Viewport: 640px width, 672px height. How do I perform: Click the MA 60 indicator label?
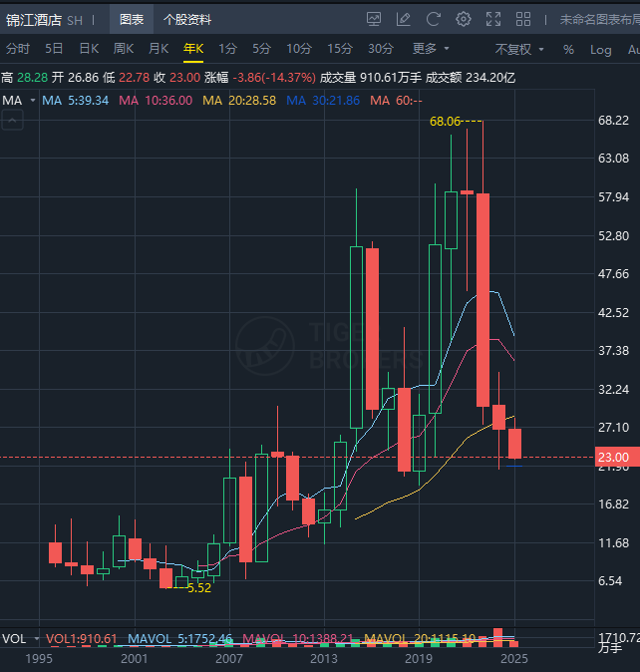click(396, 101)
